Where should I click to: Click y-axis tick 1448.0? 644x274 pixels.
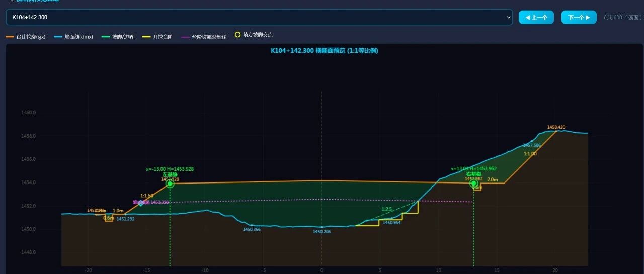(29, 252)
